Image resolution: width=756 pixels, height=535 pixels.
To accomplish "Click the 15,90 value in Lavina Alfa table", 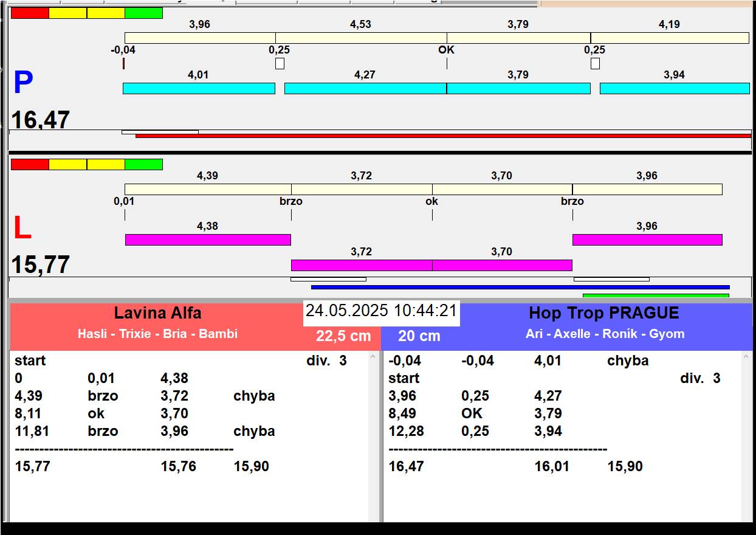I will click(x=252, y=466).
